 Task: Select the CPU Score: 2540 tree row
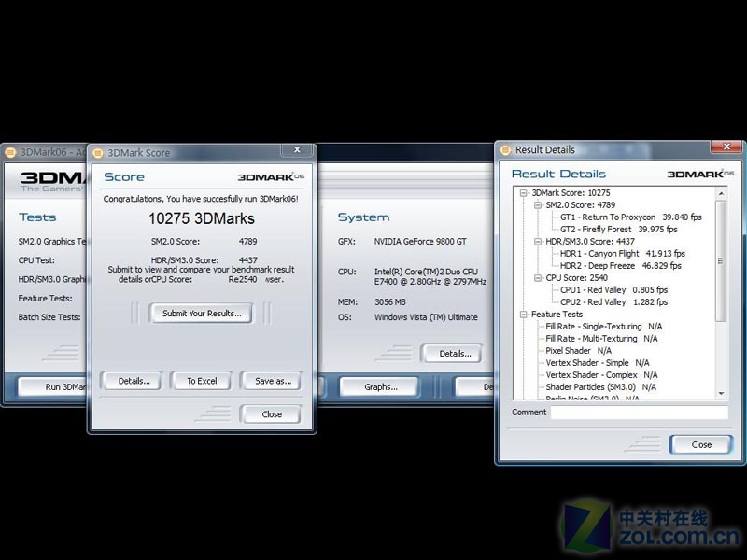click(x=576, y=277)
